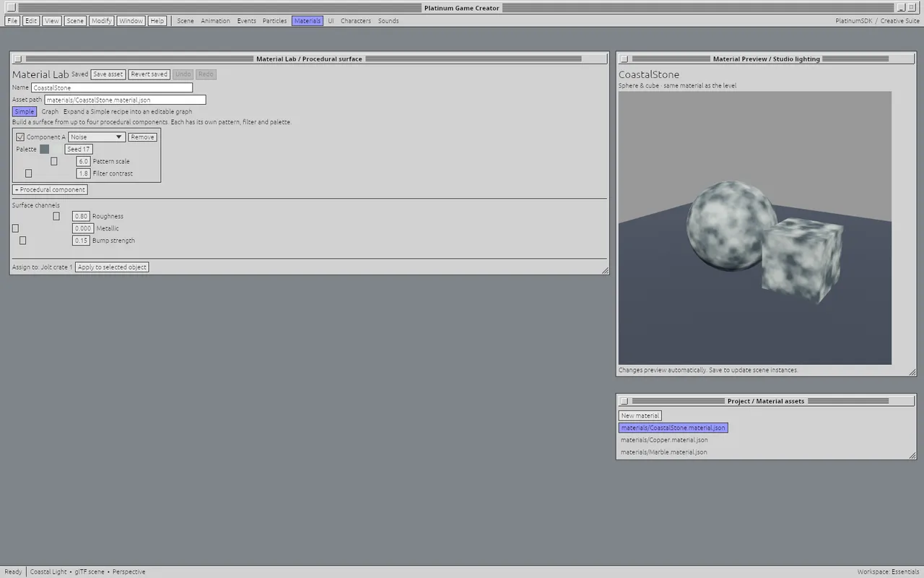This screenshot has width=924, height=578.
Task: Open the UI tab
Action: (331, 21)
